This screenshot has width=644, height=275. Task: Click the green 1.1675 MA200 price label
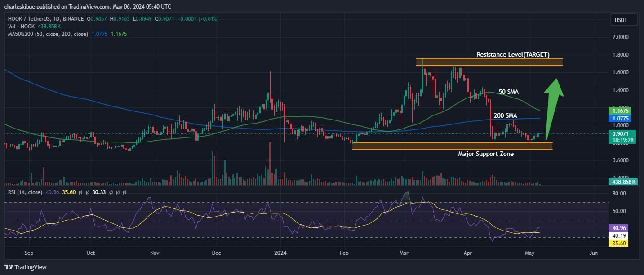[621, 110]
